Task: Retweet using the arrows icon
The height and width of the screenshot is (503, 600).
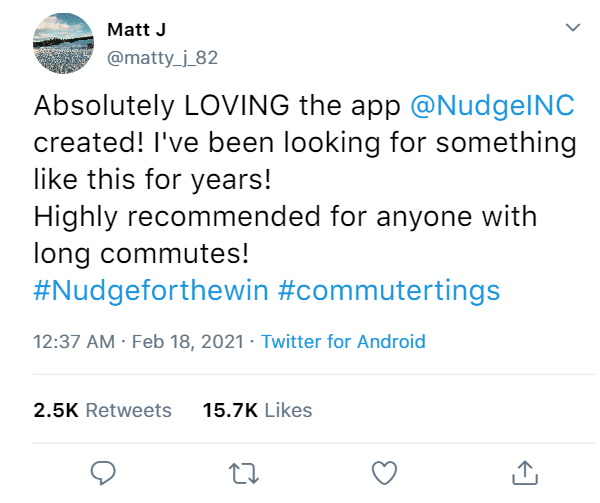Action: [x=244, y=474]
